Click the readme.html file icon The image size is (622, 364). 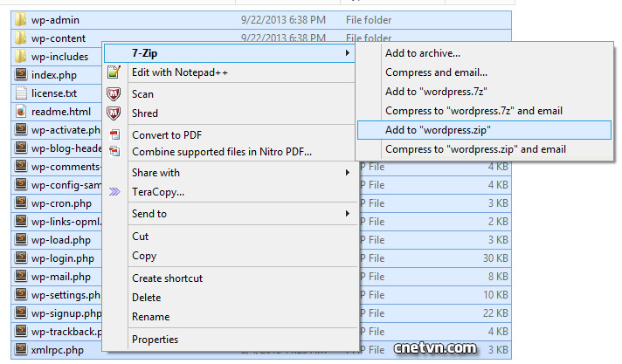click(x=21, y=111)
